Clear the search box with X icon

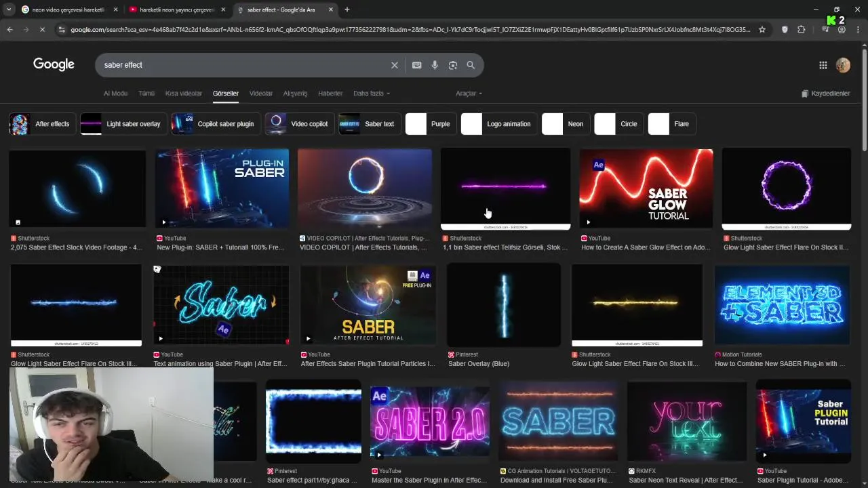(x=394, y=65)
